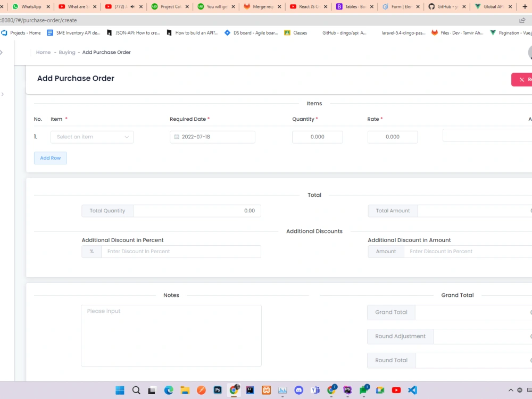Click the share icon in the address bar

pyautogui.click(x=522, y=20)
